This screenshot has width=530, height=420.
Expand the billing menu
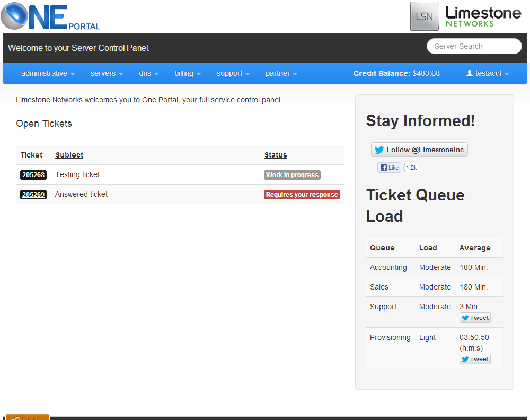(x=187, y=73)
